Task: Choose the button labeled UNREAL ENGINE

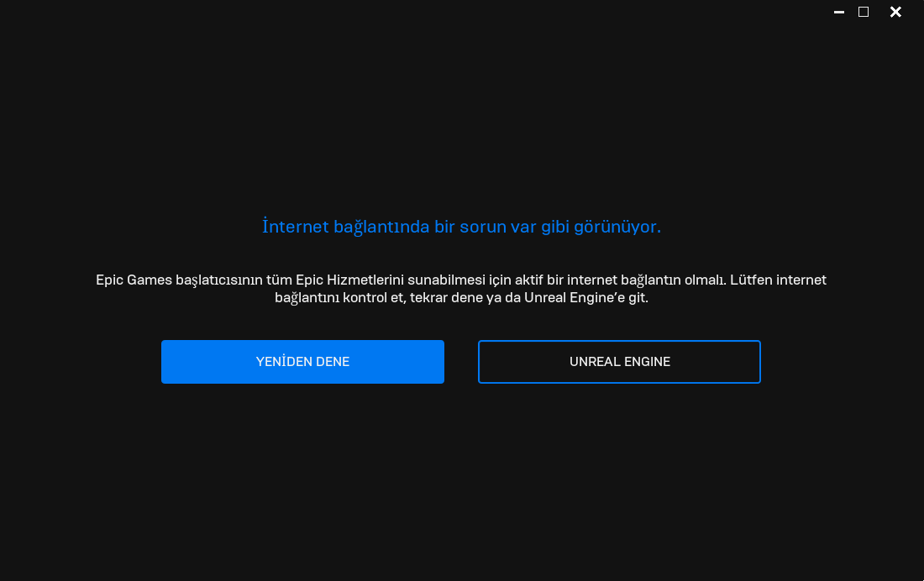Action: [619, 362]
